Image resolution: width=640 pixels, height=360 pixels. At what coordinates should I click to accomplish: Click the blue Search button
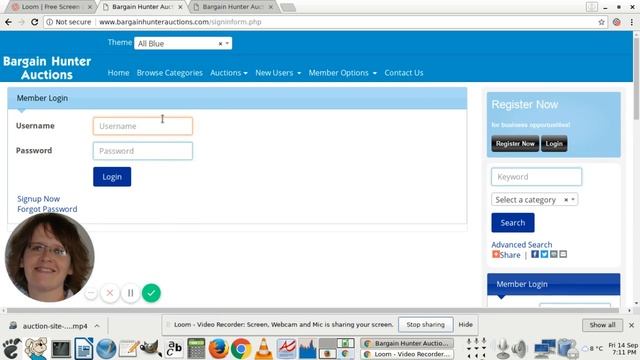pyautogui.click(x=513, y=222)
